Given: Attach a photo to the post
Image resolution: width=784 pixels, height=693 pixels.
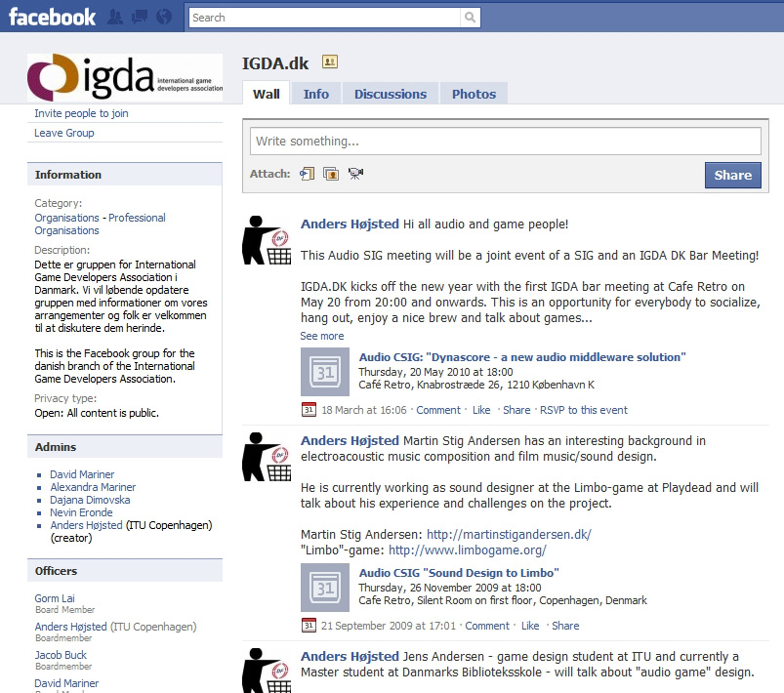Looking at the screenshot, I should click(x=331, y=174).
